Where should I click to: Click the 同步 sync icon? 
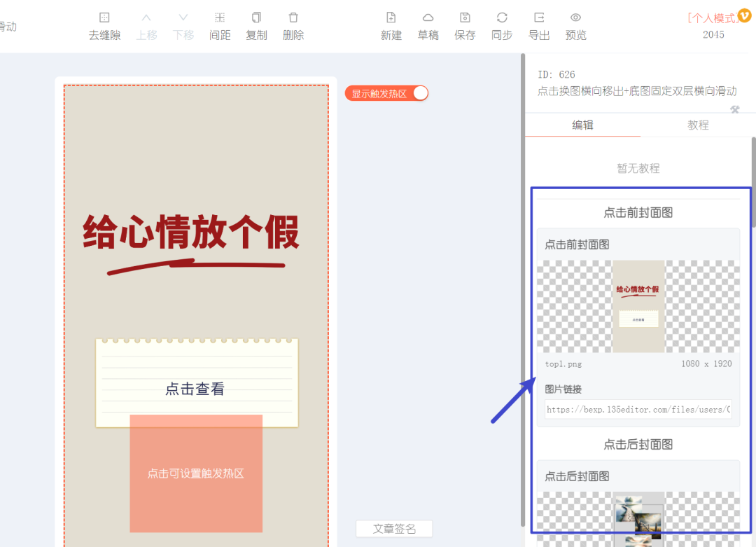click(x=502, y=18)
